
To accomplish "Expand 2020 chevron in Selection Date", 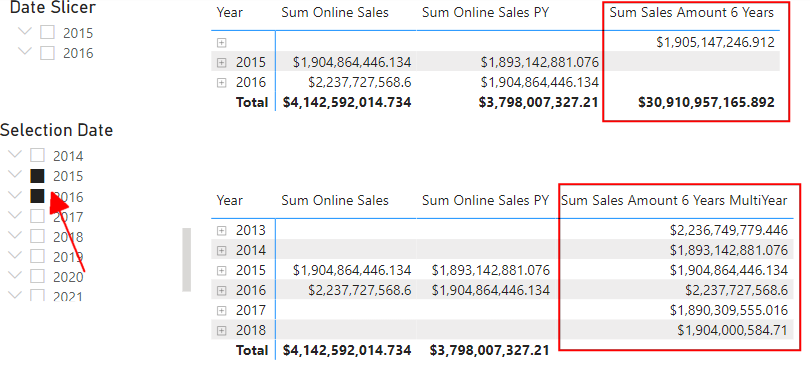I will tap(15, 275).
